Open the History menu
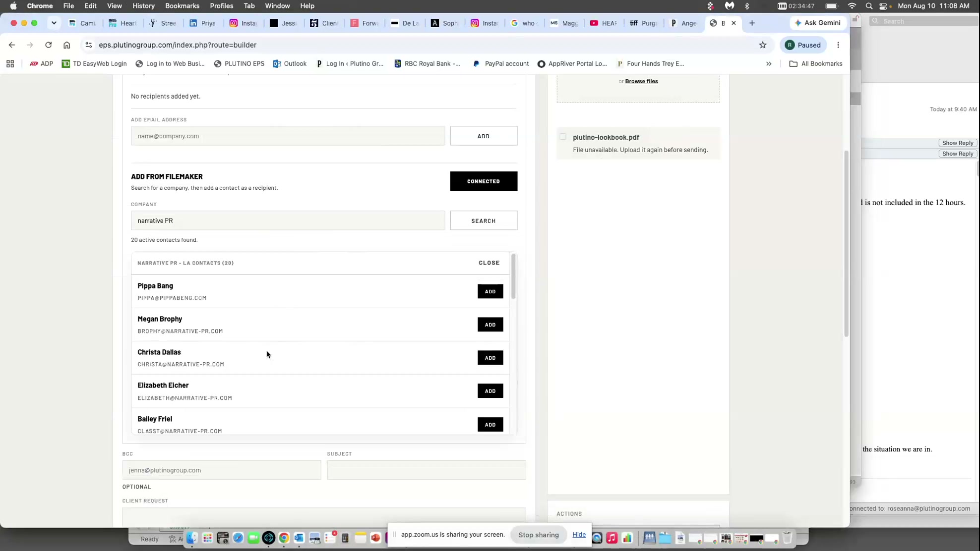This screenshot has width=980, height=551. coord(143,6)
